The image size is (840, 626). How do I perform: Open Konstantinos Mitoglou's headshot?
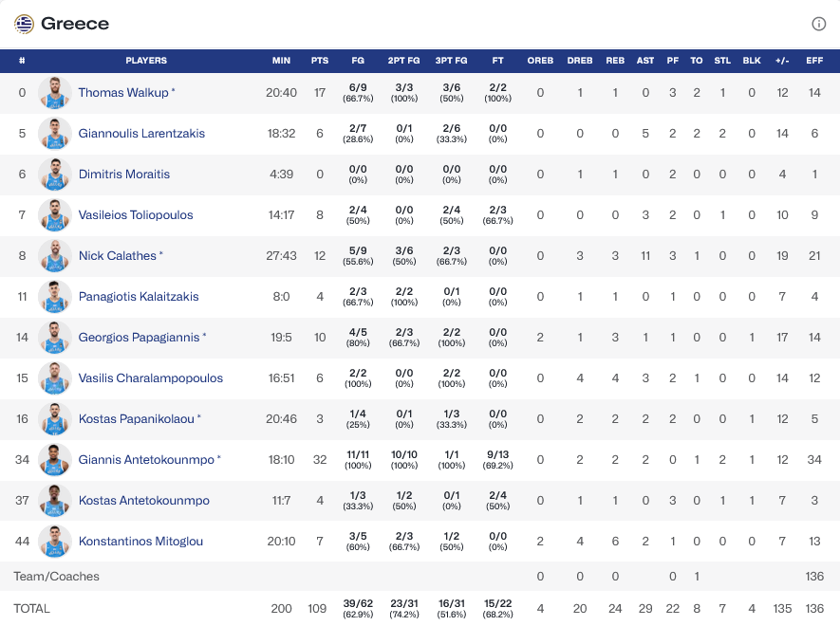(x=55, y=542)
